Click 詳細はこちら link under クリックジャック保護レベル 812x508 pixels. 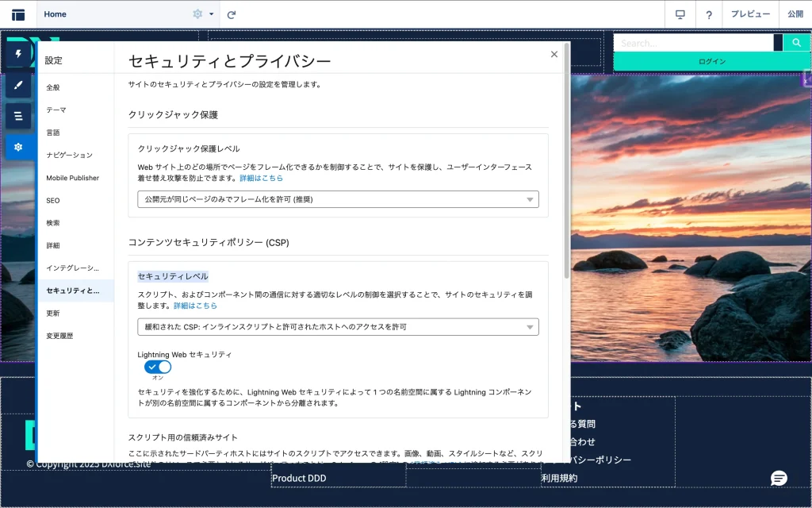click(262, 178)
